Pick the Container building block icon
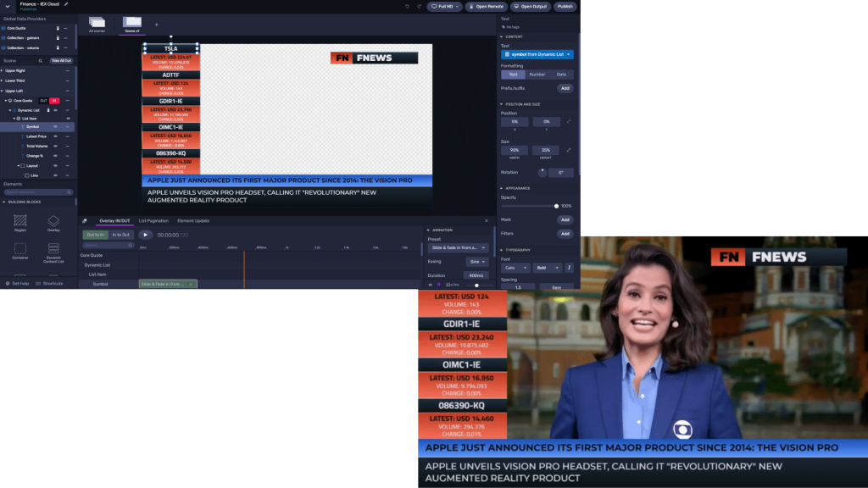The height and width of the screenshot is (488, 868). [19, 249]
